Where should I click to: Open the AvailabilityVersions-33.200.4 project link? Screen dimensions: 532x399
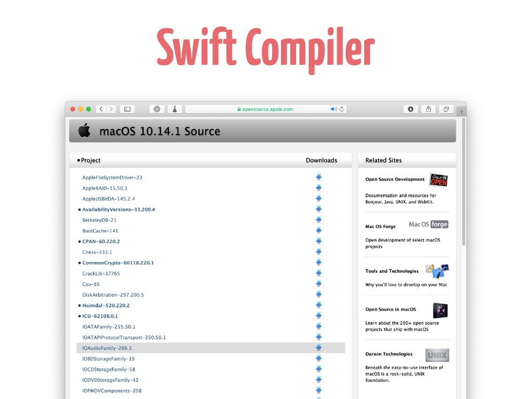tap(118, 209)
